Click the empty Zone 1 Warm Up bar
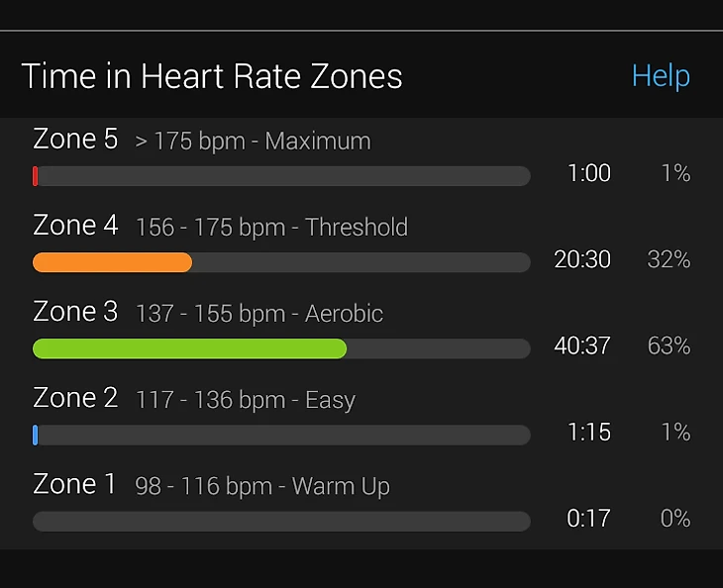Image resolution: width=723 pixels, height=588 pixels. [x=281, y=521]
